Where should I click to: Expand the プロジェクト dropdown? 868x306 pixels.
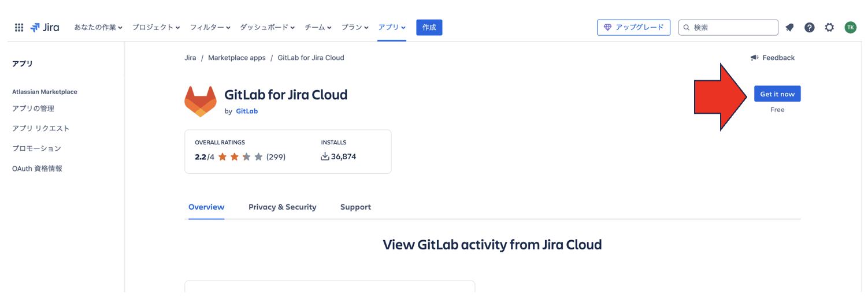[x=156, y=27]
